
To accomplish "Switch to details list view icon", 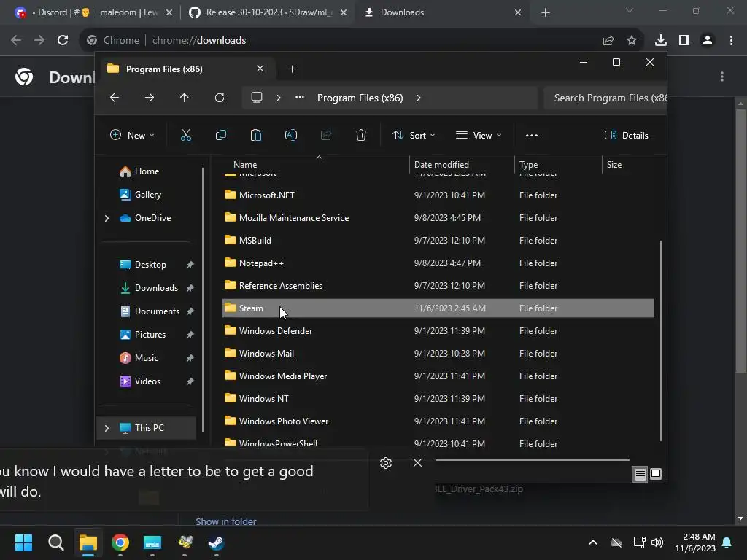I will click(x=640, y=474).
